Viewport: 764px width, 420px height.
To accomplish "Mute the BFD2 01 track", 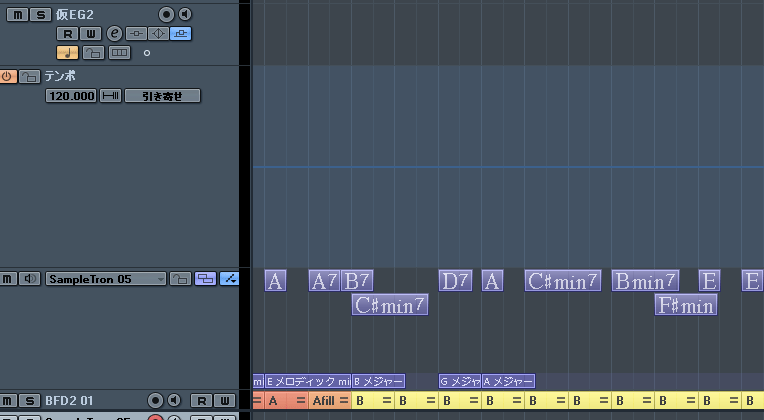I will pyautogui.click(x=8, y=401).
